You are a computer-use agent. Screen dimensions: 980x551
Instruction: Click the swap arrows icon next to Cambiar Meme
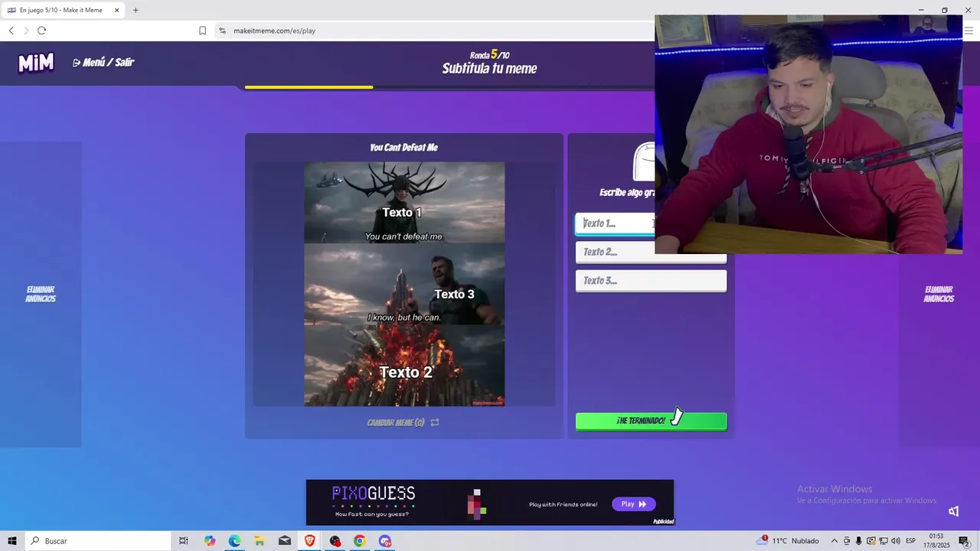[x=435, y=422]
